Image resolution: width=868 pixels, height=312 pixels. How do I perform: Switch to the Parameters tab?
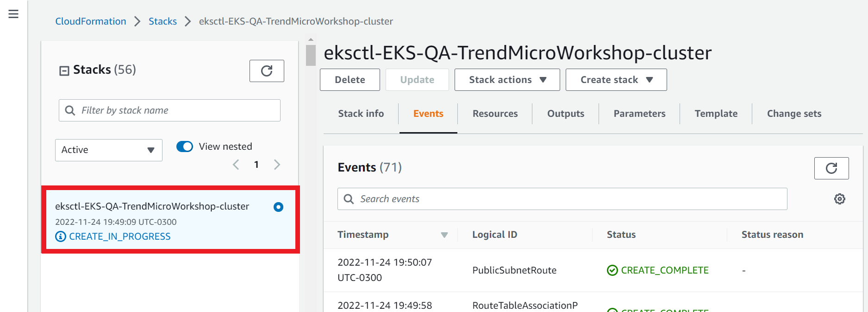coord(640,114)
